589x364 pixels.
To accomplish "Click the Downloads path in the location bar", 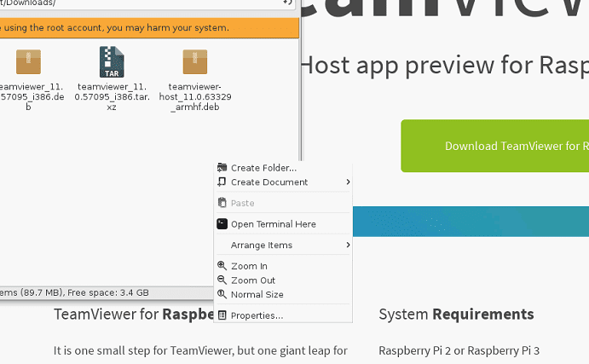I will tap(27, 3).
